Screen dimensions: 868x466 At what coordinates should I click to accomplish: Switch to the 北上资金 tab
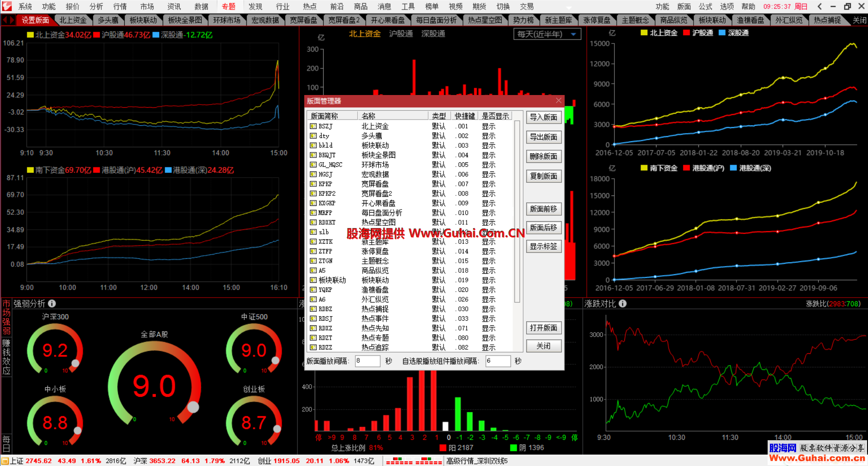(x=73, y=20)
